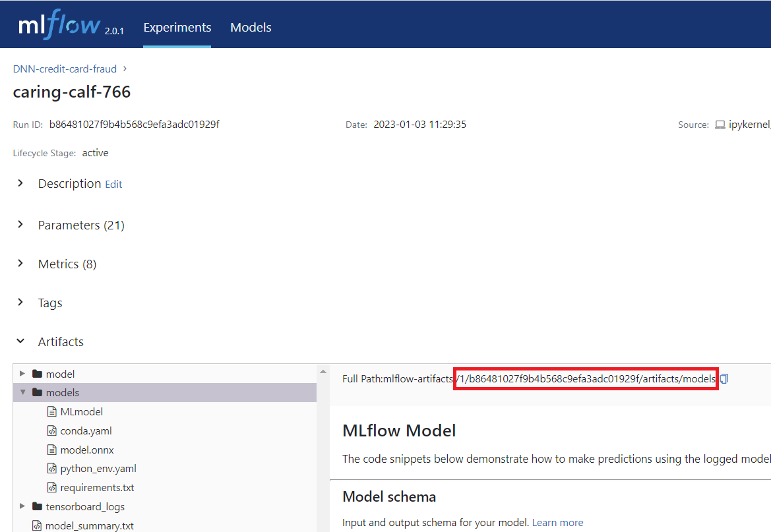Open the Learn more schema link
Viewport: 771px width, 532px height.
tap(557, 522)
